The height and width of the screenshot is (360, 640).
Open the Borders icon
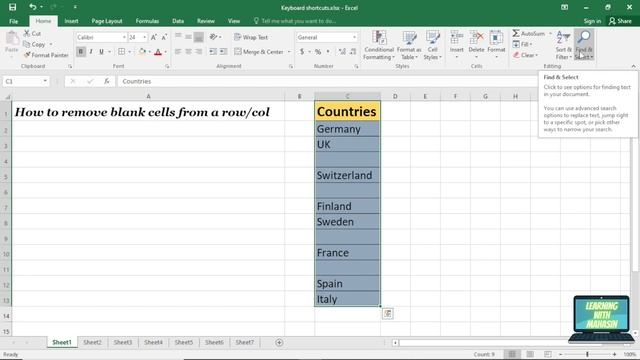122,52
